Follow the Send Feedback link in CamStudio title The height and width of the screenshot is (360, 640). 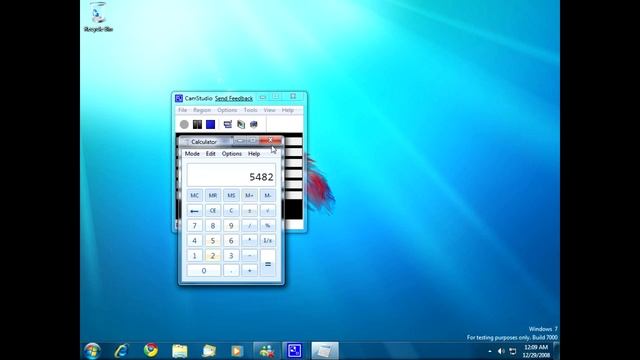pos(234,98)
